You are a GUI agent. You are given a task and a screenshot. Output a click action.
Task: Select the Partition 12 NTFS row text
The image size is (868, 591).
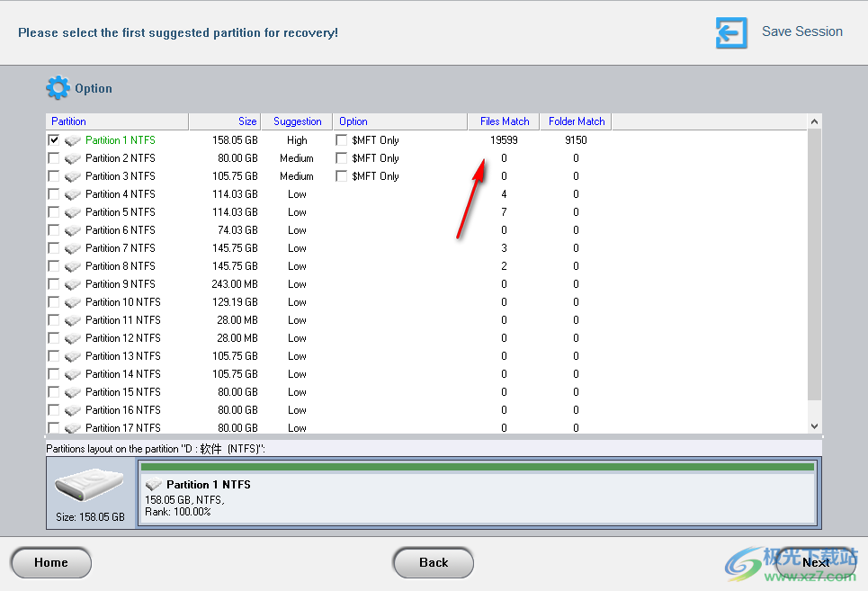[x=123, y=338]
